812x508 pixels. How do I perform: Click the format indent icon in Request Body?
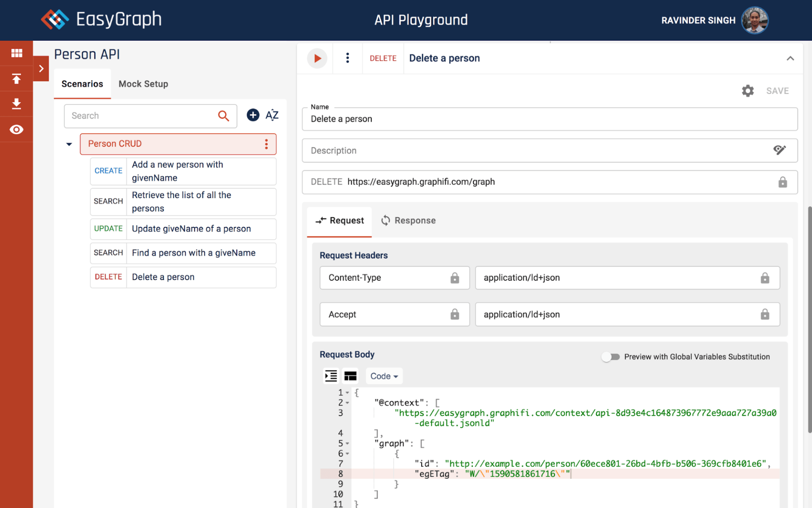[x=331, y=376]
